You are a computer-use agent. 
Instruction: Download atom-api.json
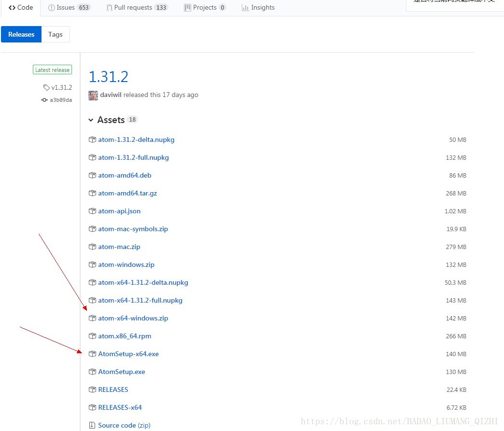click(119, 211)
